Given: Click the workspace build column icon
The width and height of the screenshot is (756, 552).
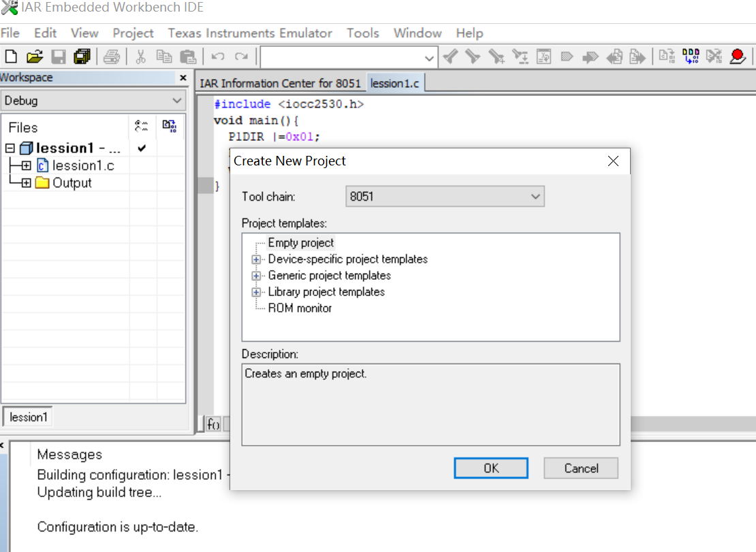Looking at the screenshot, I should 169,126.
